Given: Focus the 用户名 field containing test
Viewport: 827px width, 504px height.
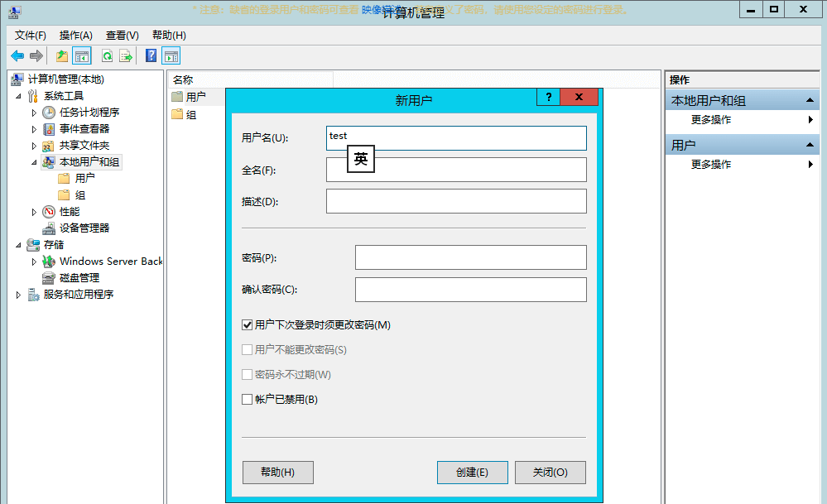Looking at the screenshot, I should [456, 137].
